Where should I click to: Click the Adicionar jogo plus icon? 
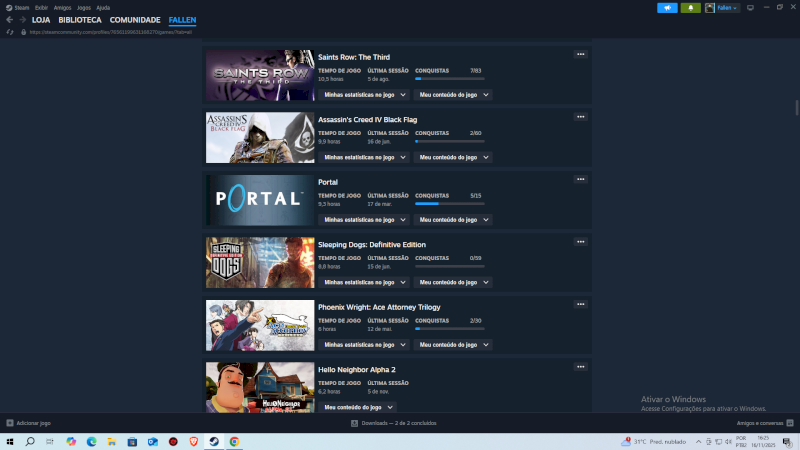[10, 423]
